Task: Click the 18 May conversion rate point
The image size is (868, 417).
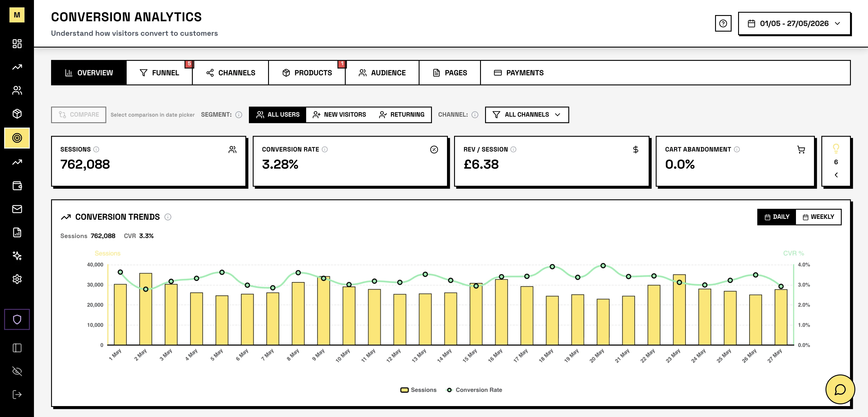Action: pyautogui.click(x=552, y=267)
